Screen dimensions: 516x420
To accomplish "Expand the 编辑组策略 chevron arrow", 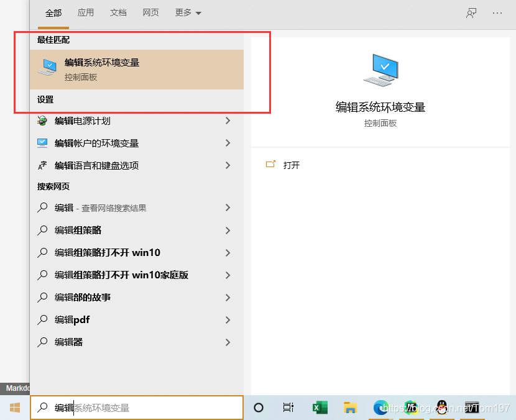I will click(x=228, y=231).
